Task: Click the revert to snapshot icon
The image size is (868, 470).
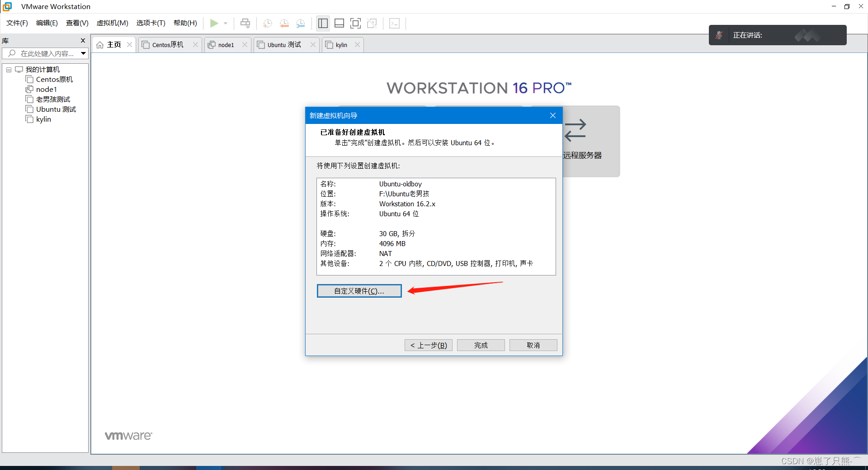Action: 284,23
